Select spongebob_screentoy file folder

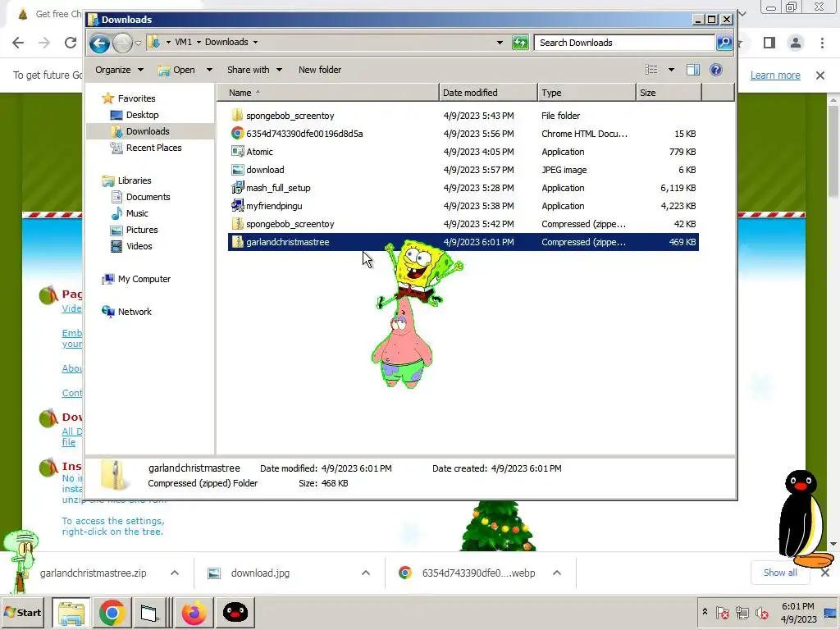(x=463, y=116)
